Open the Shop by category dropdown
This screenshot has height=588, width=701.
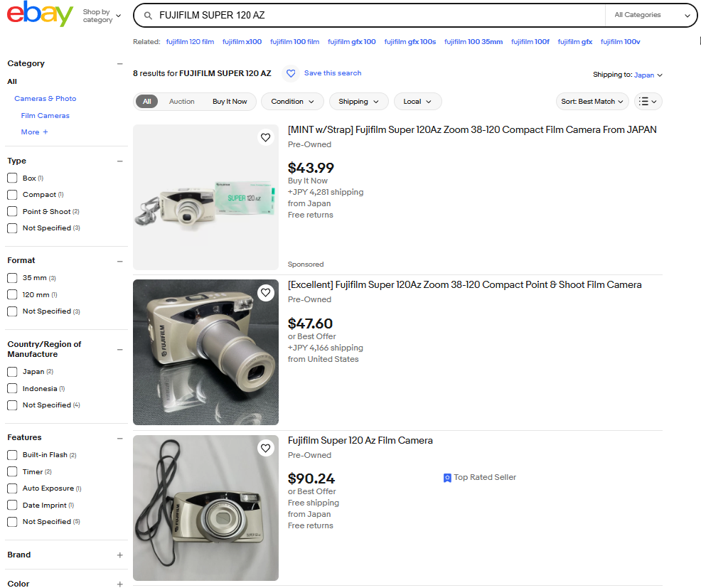[102, 16]
